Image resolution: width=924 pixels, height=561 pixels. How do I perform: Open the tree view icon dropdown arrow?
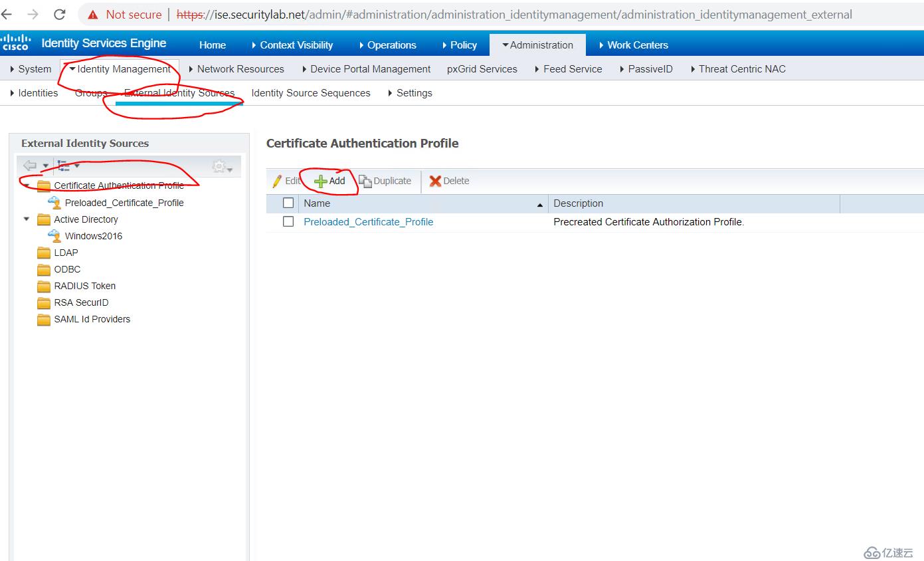(x=77, y=166)
